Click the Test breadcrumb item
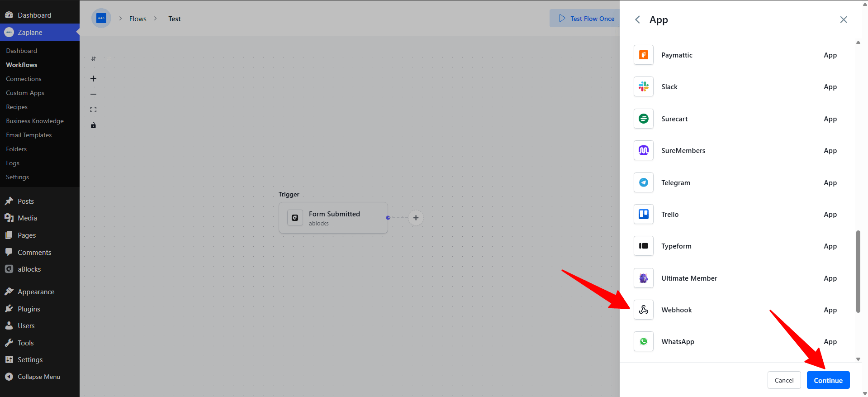Screen dimensions: 868x397 [175, 19]
